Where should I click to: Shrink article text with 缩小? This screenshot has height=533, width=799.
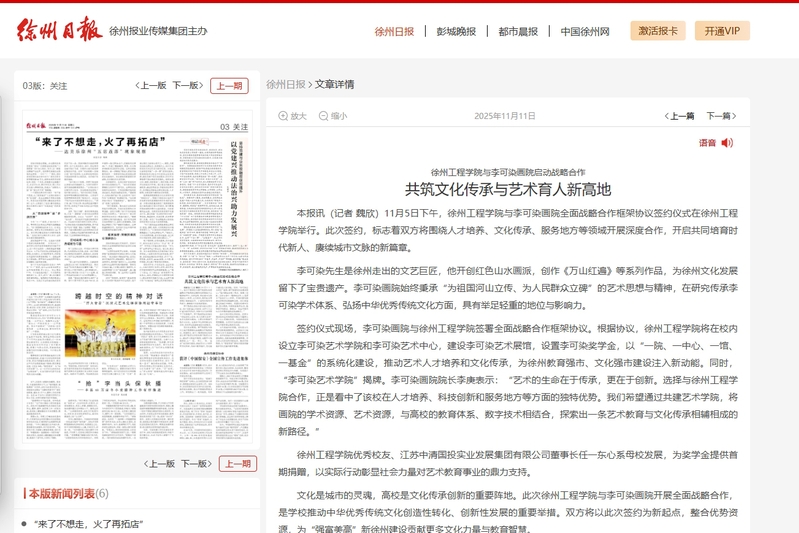(x=332, y=116)
